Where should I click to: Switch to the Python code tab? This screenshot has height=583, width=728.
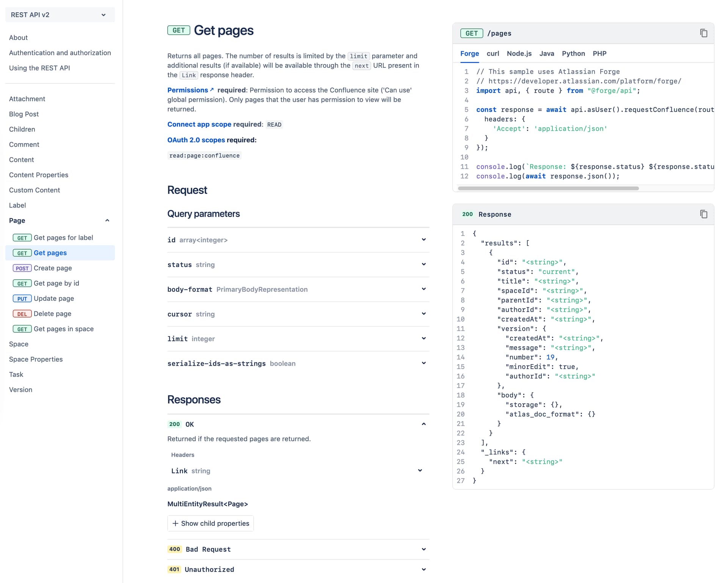coord(573,53)
